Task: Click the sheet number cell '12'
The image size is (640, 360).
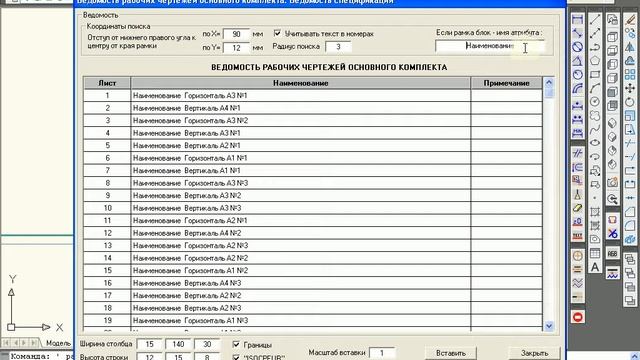Action: [x=107, y=233]
